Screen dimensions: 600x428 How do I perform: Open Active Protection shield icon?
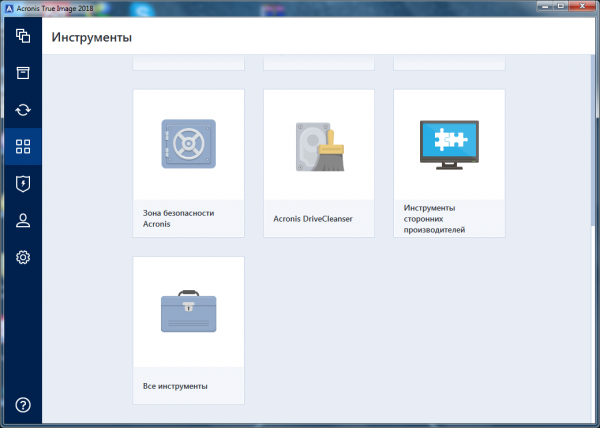(x=22, y=184)
